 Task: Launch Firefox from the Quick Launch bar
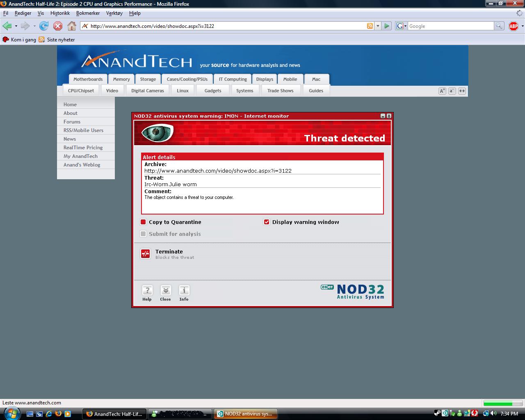(58, 414)
